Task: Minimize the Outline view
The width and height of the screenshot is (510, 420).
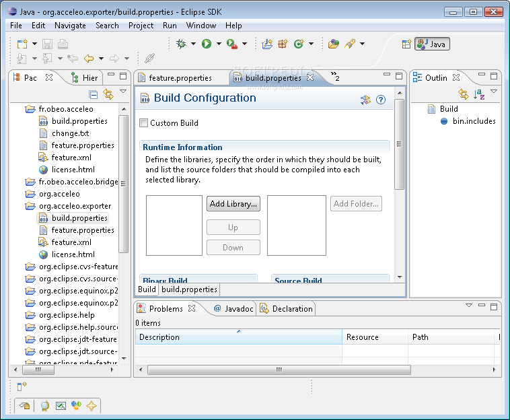Action: [x=482, y=75]
